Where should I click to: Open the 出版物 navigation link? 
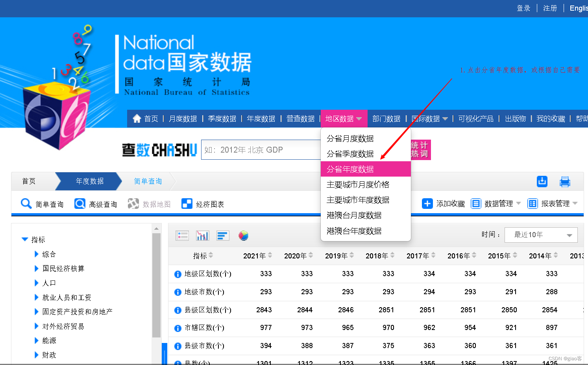pos(515,119)
